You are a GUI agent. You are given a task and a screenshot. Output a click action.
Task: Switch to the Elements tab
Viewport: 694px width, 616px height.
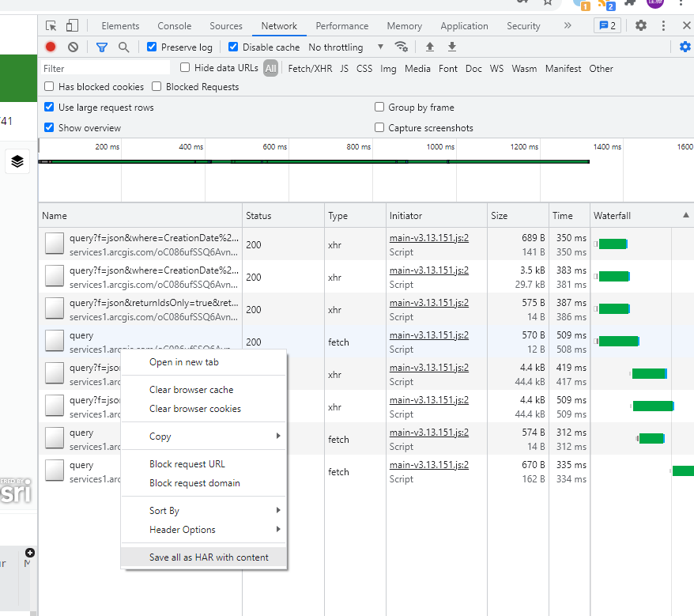pos(120,26)
